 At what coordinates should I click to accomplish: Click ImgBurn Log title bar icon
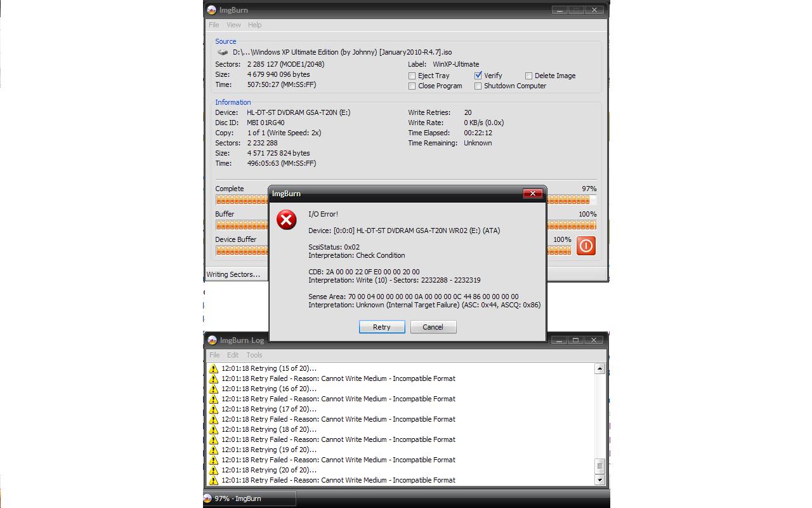point(212,340)
